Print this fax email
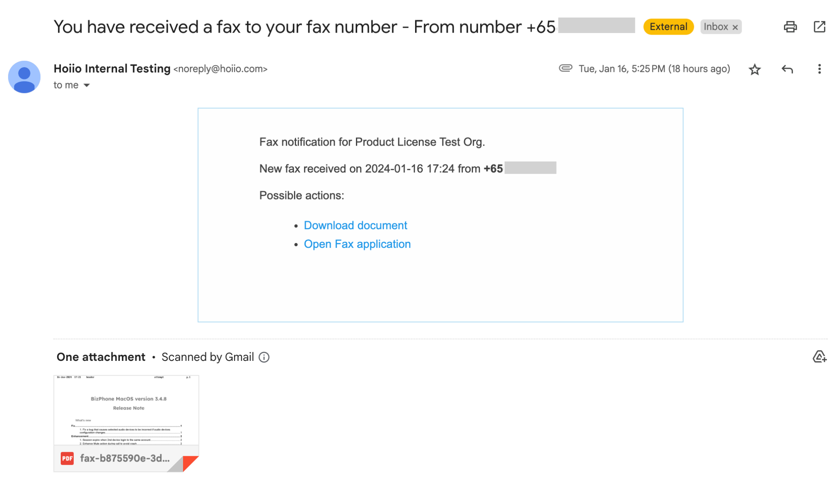Screen dimensions: 835x504 (x=790, y=27)
